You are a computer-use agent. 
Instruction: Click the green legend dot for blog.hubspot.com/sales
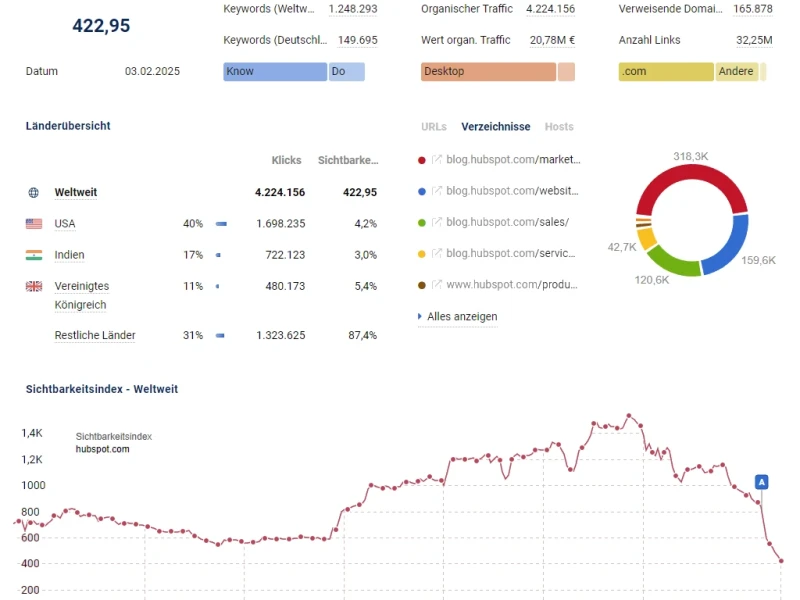[x=421, y=223]
